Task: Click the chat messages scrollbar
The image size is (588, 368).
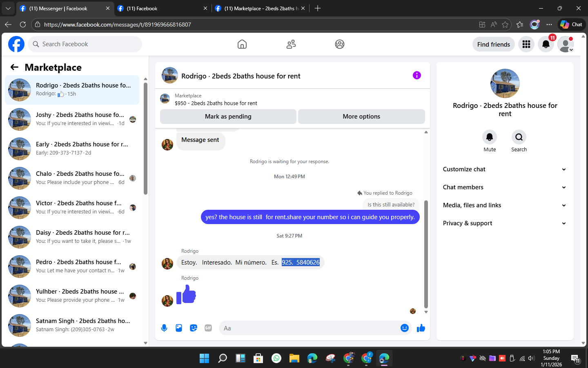Action: [x=426, y=254]
